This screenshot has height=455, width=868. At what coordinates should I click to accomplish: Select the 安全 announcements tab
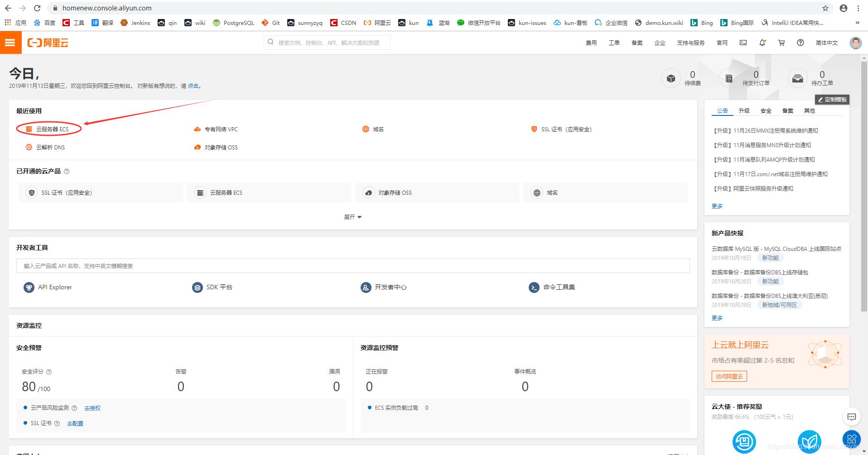click(766, 111)
